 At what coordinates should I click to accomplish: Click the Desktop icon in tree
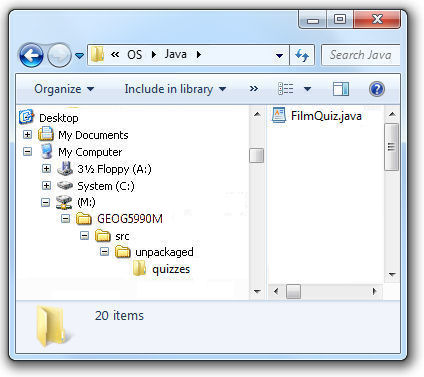tap(26, 117)
